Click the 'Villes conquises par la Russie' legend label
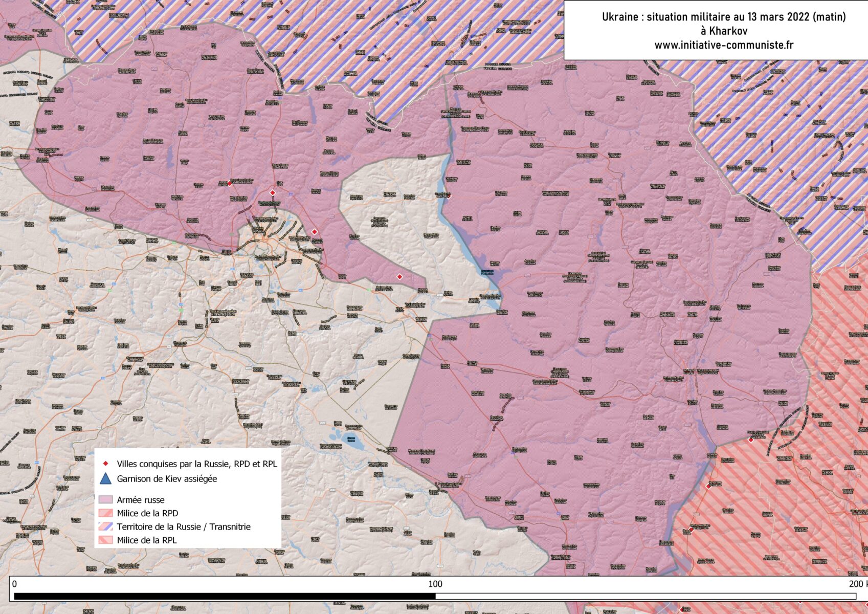 [197, 464]
